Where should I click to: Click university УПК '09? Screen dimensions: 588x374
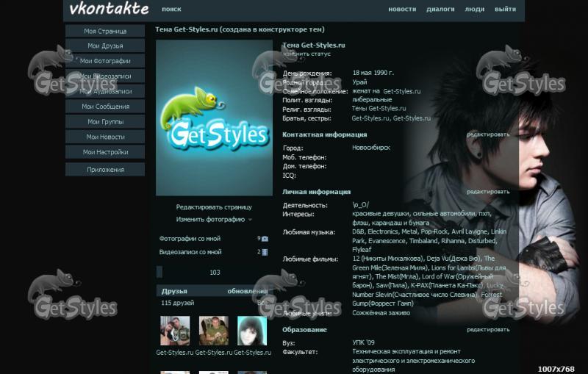point(363,342)
